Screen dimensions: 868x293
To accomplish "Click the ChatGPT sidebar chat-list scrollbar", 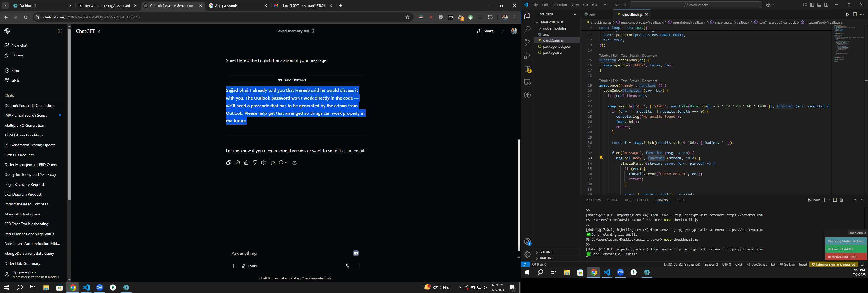I will [69, 115].
